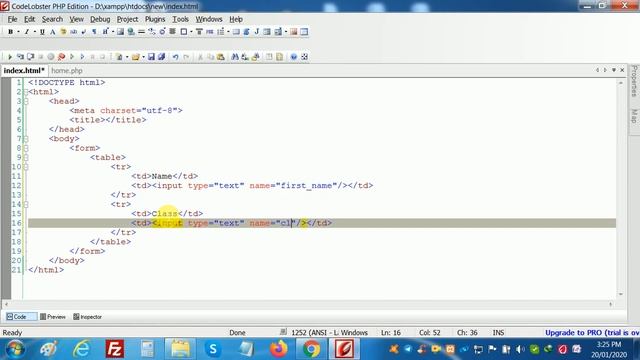
Task: Create a new file with the toolbar icon
Action: pos(119,57)
